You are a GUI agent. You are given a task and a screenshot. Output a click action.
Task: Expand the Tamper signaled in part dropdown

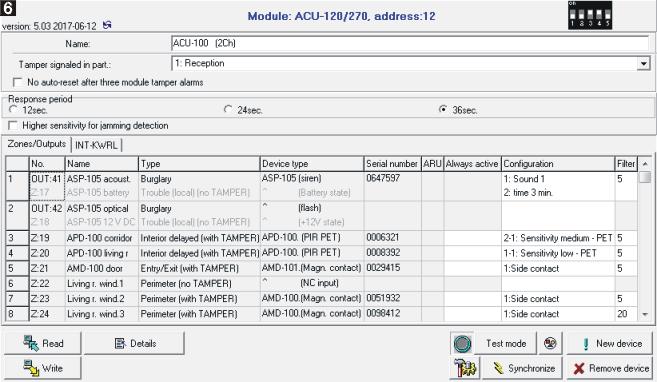coord(643,64)
